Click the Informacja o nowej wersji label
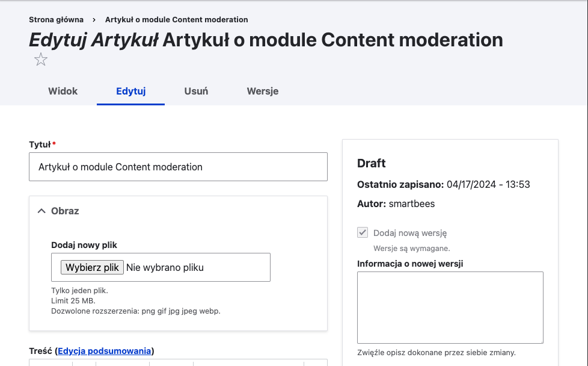Image resolution: width=588 pixels, height=366 pixels. [410, 264]
